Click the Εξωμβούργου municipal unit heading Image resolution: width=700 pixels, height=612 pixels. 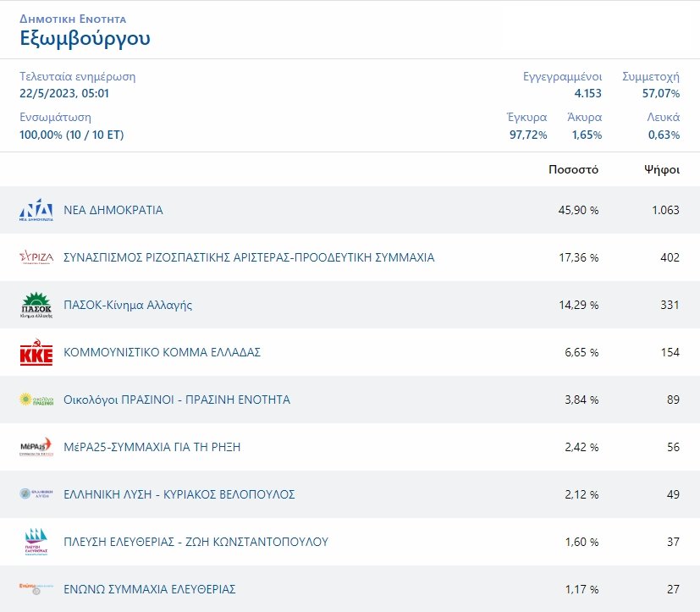(x=85, y=38)
